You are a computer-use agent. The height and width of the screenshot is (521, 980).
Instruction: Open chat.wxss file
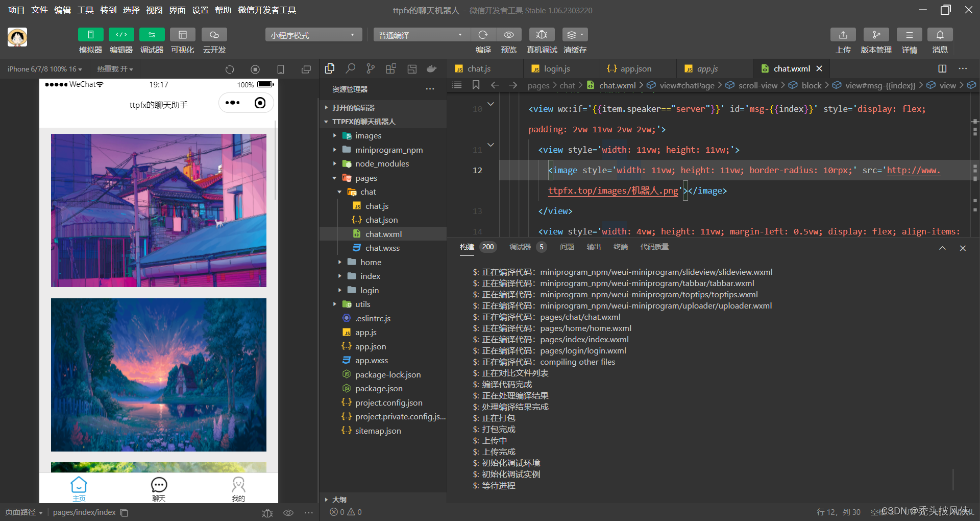pos(383,248)
